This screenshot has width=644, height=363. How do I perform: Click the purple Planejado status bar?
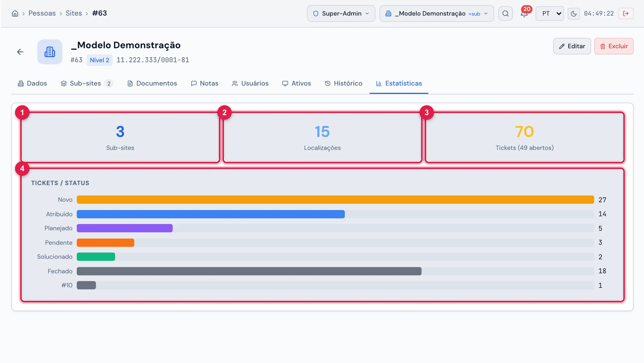point(124,228)
